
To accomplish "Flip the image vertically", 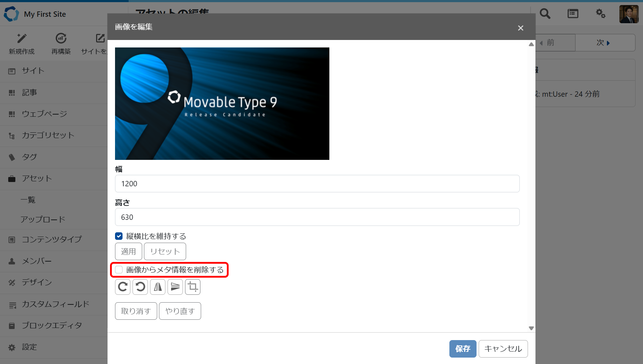I will coord(175,287).
